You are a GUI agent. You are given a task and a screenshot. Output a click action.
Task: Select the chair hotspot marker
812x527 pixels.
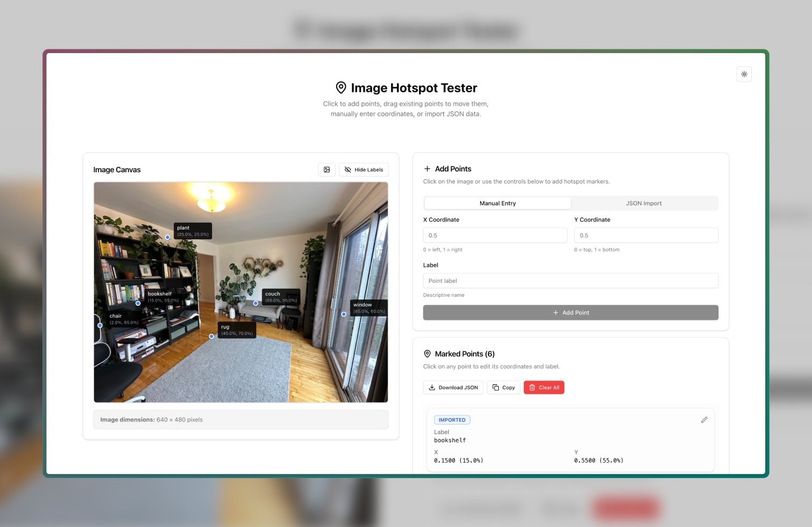coord(100,325)
